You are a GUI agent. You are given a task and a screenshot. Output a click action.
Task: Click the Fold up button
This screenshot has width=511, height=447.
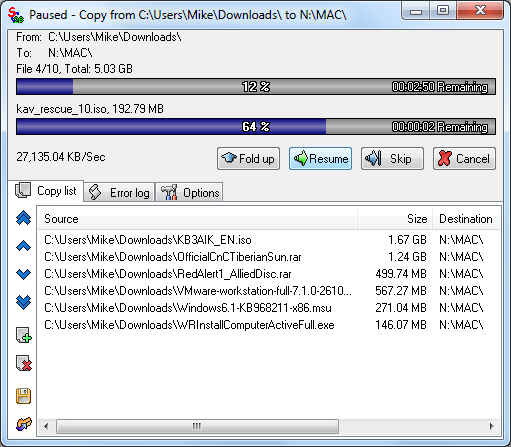pyautogui.click(x=248, y=159)
